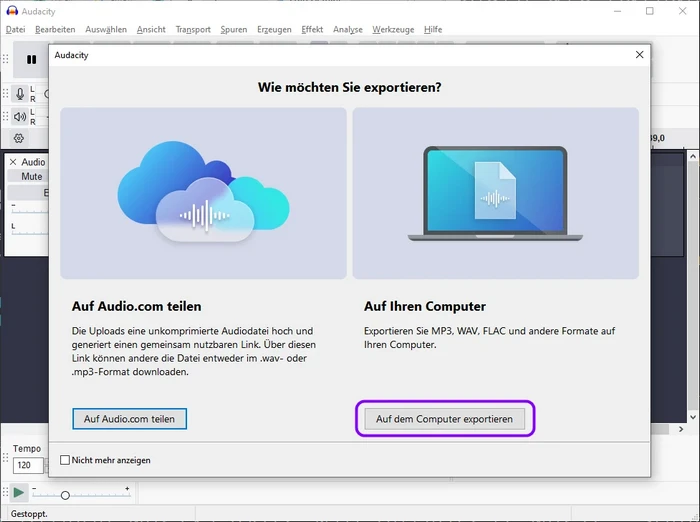
Task: Maximize the Audacity main window
Action: tap(650, 11)
